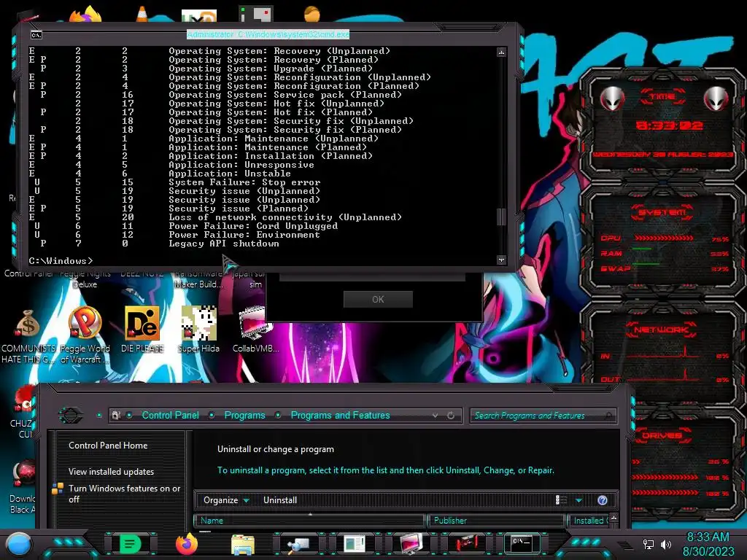The height and width of the screenshot is (560, 747).
Task: Click the Programs and Features breadcrumb
Action: pyautogui.click(x=340, y=415)
